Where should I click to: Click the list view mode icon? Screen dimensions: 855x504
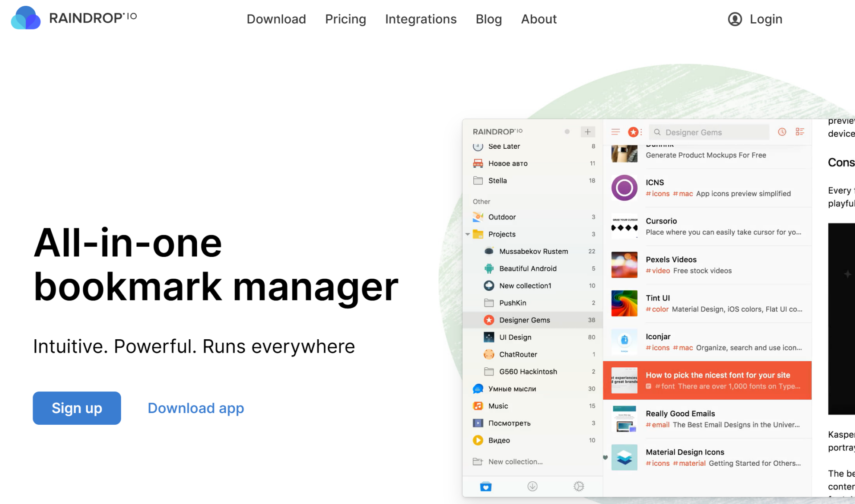coord(800,132)
